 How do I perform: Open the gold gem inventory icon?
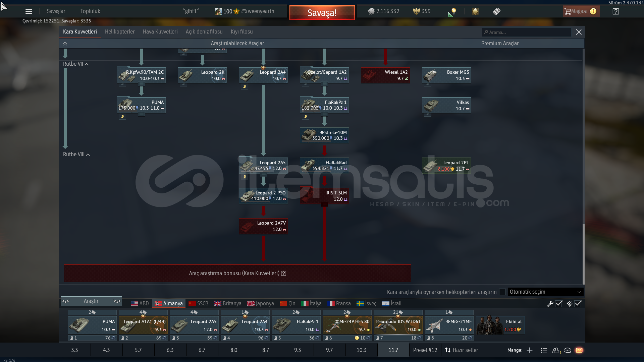475,11
